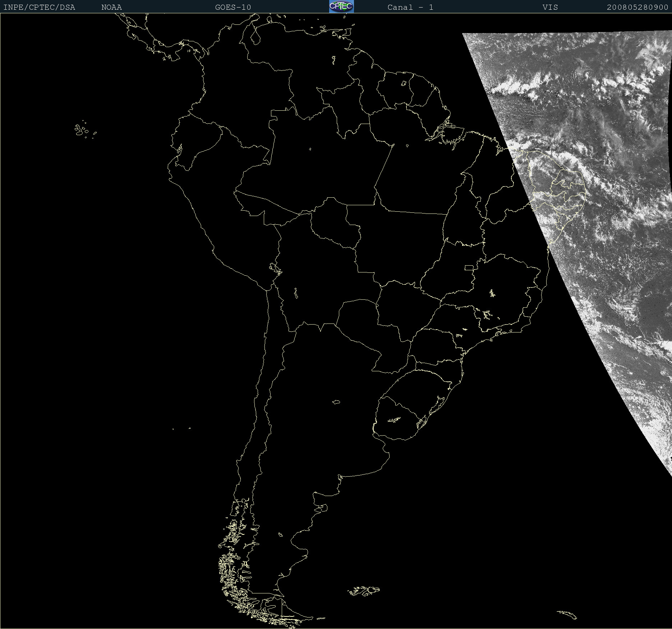
Task: Select the timestamp 200805280900
Action: click(x=638, y=7)
